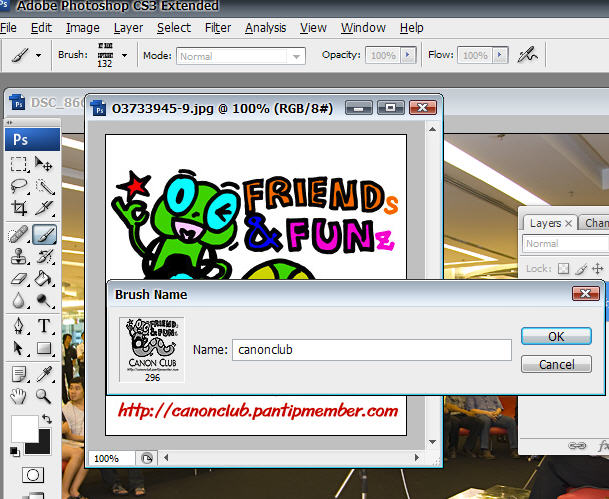Select the Eraser tool

pyautogui.click(x=18, y=278)
